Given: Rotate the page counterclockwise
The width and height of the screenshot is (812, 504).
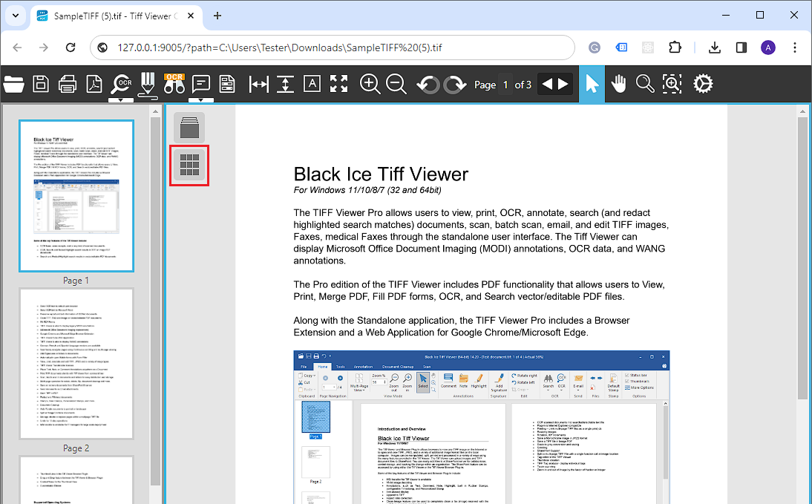Looking at the screenshot, I should 428,84.
